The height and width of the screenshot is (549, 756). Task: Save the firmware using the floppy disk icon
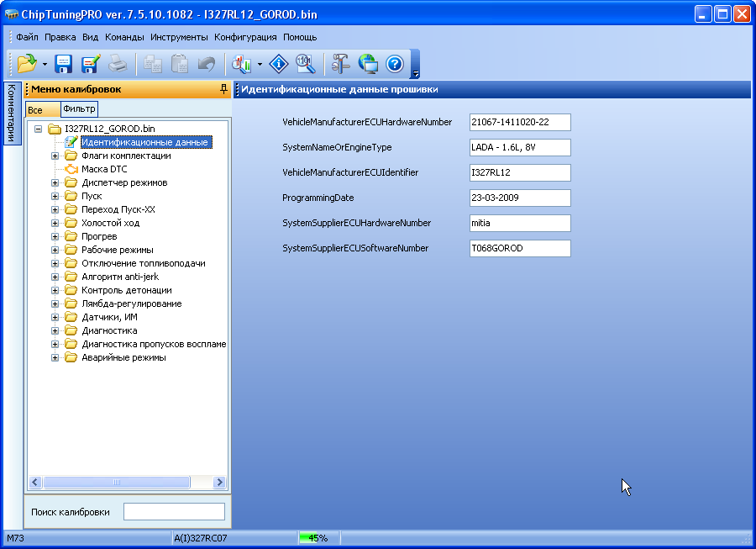pos(63,64)
